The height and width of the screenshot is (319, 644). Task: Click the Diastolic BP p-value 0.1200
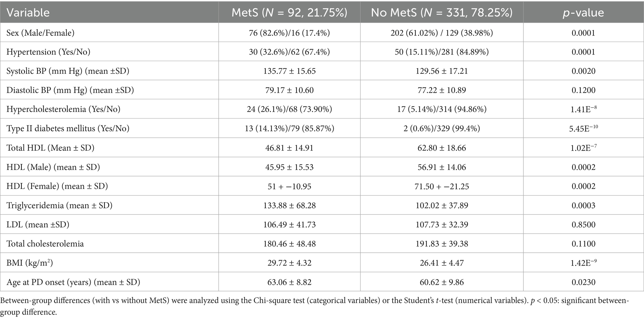[x=583, y=90]
